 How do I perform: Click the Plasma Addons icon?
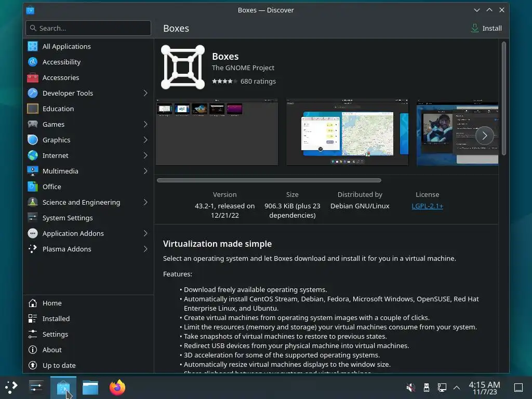(33, 249)
